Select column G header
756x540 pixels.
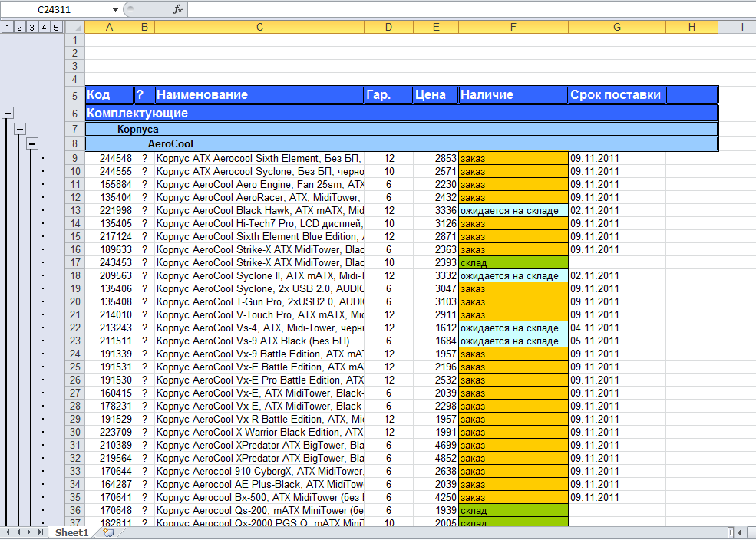click(616, 28)
